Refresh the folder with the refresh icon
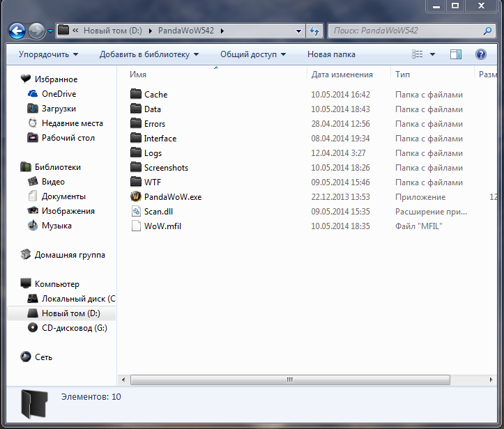This screenshot has width=504, height=429. point(314,31)
